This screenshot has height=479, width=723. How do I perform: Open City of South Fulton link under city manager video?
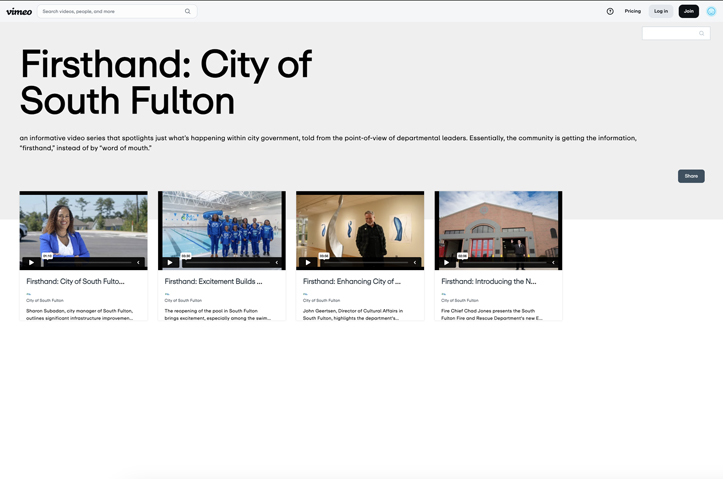45,301
